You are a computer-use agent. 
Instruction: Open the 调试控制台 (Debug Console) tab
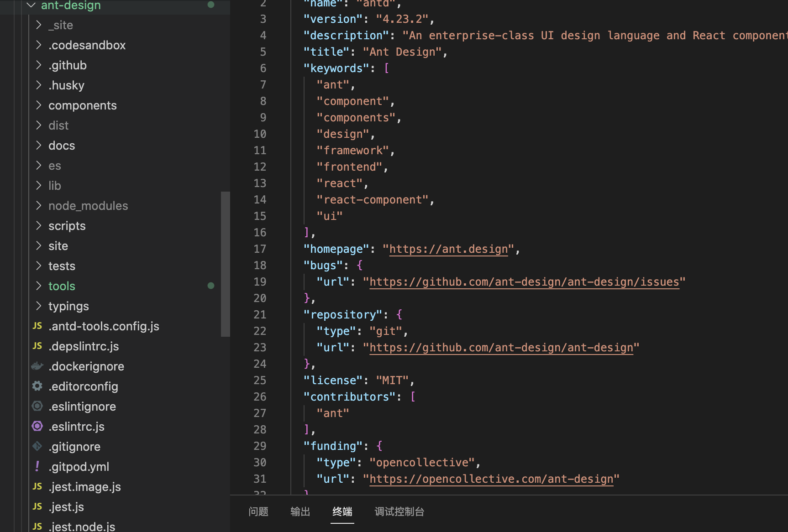[x=399, y=511]
